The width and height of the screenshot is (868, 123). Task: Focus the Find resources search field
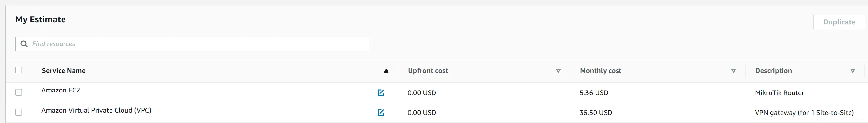pos(192,44)
